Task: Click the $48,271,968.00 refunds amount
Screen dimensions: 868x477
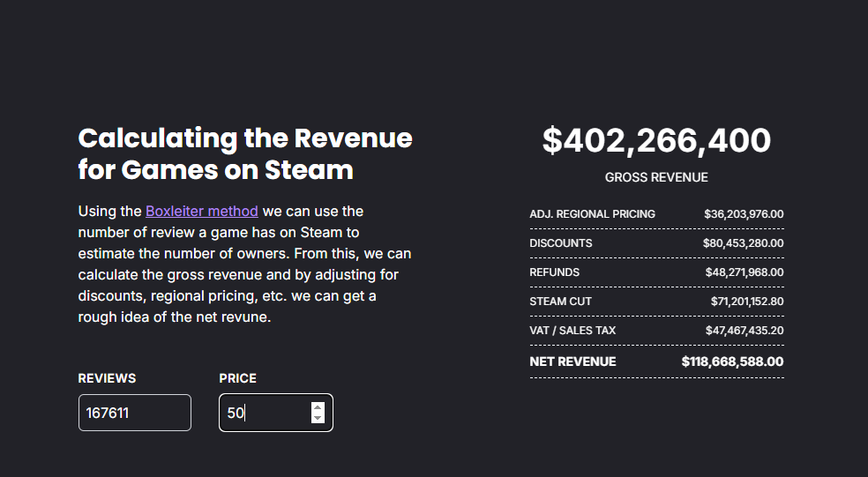Action: tap(744, 272)
